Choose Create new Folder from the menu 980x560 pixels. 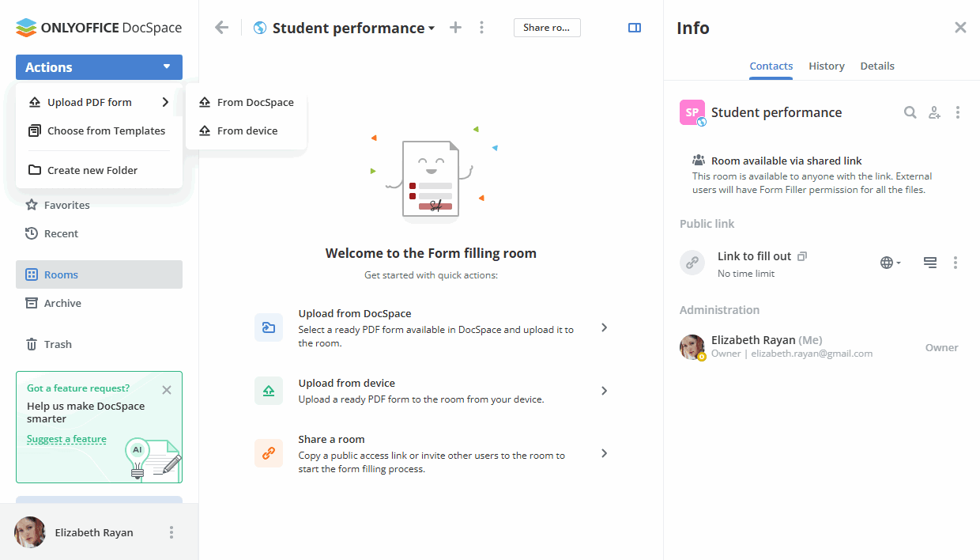[x=92, y=170]
